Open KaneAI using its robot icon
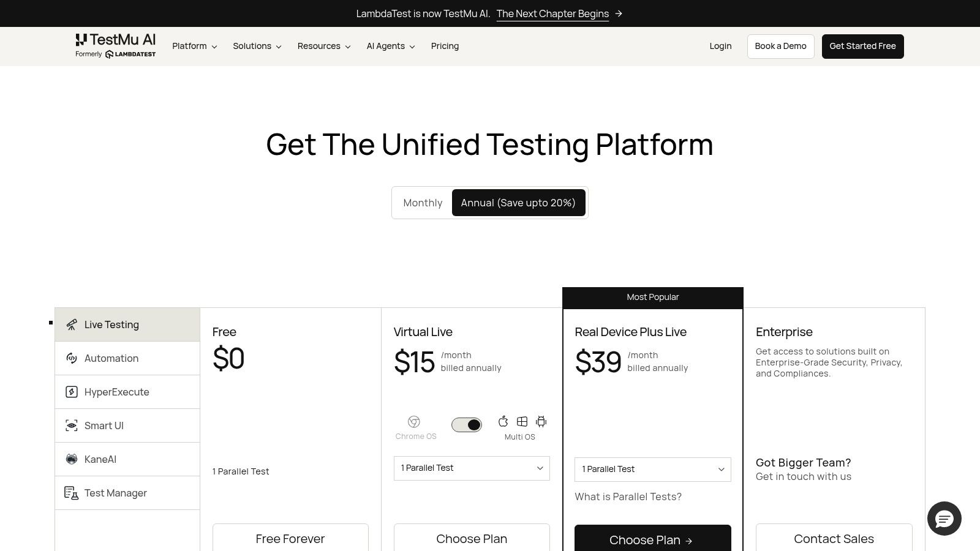The image size is (980, 551). pos(72,459)
